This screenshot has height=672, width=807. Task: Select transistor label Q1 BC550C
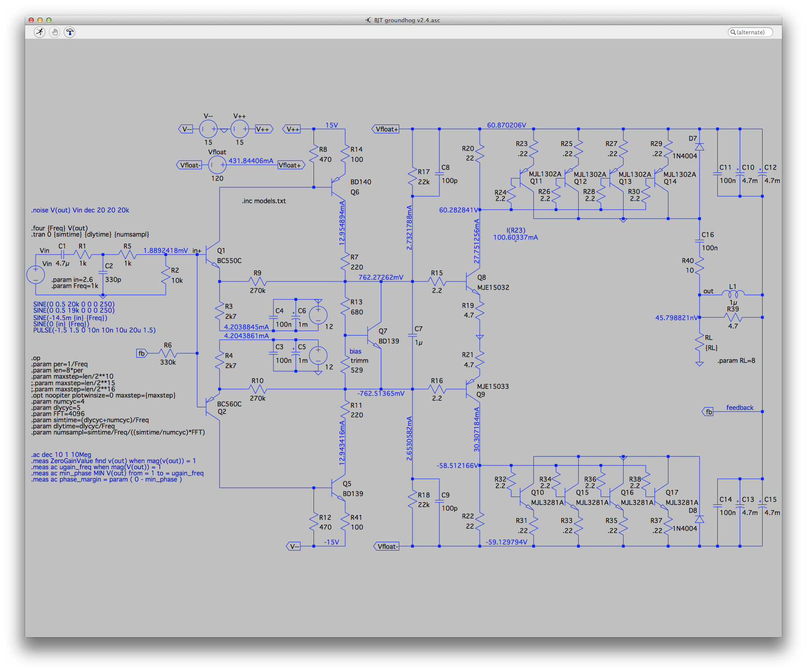point(229,256)
